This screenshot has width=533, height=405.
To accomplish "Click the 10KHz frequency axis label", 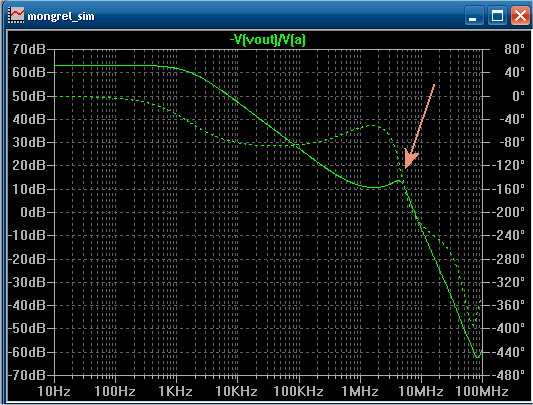I will (237, 391).
